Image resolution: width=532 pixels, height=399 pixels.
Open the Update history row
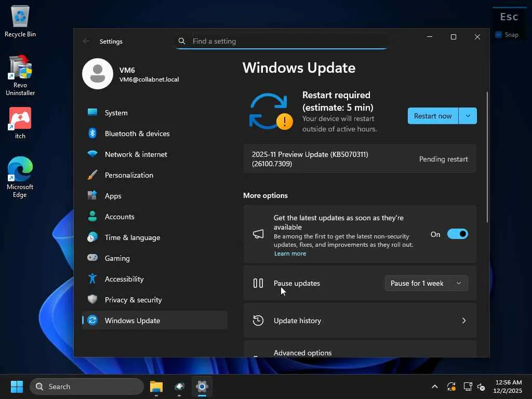(360, 321)
